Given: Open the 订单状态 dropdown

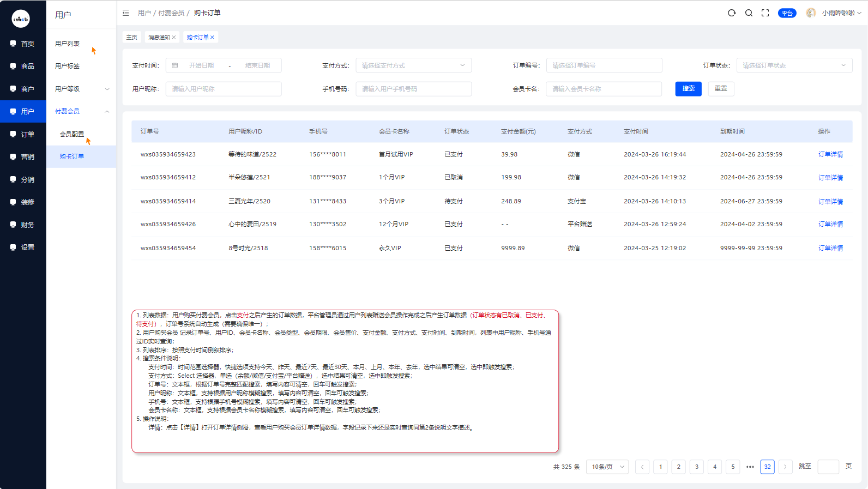Looking at the screenshot, I should tap(794, 65).
